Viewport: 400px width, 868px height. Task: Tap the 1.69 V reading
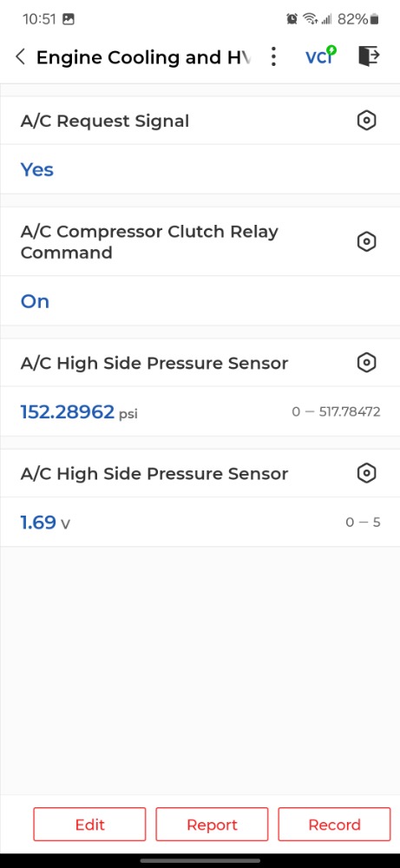tap(45, 522)
